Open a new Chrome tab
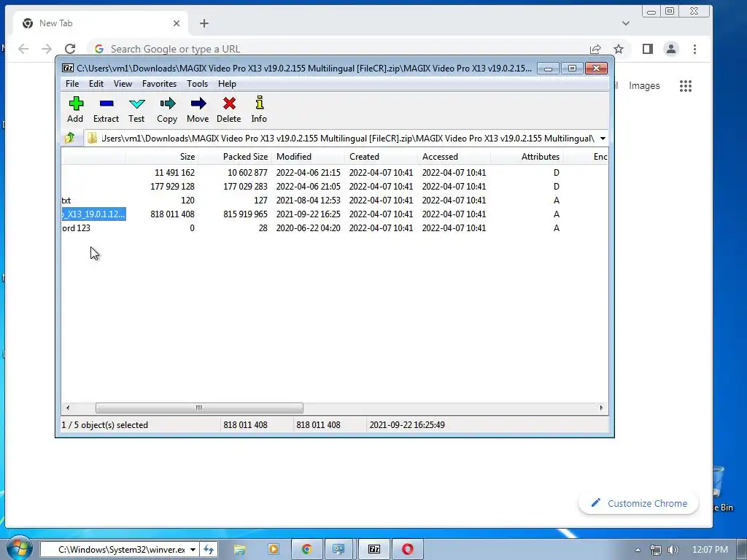This screenshot has width=747, height=560. 204,23
